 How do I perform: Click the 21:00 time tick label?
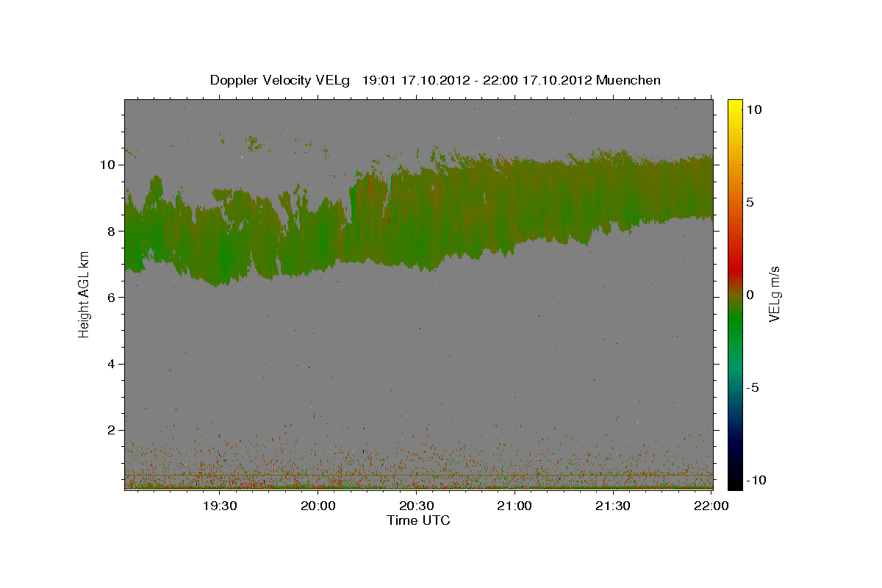(514, 506)
